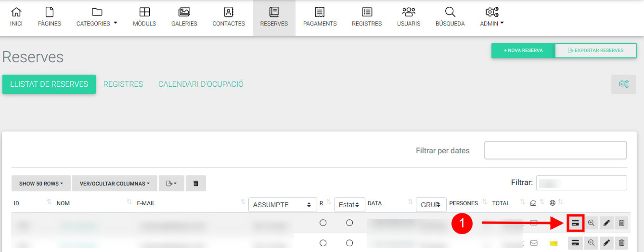Image resolution: width=644 pixels, height=252 pixels.
Task: Click the settings gears icon below export button
Action: [x=623, y=84]
